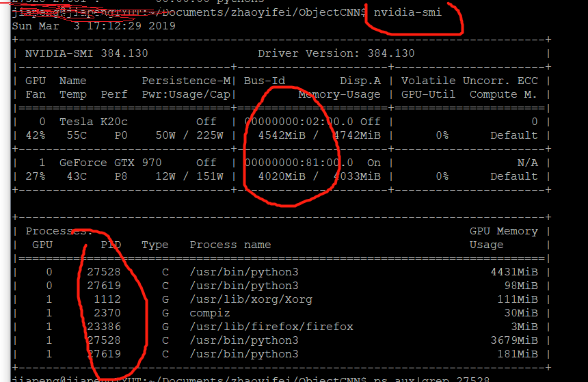Click the 42% fan speed value
The width and height of the screenshot is (588, 382).
pos(36,135)
